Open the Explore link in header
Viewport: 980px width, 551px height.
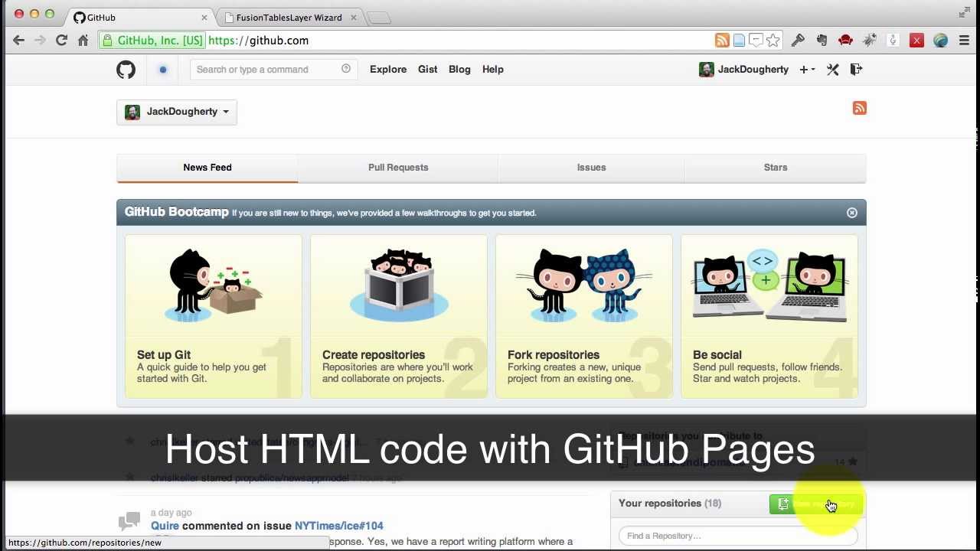pyautogui.click(x=388, y=70)
